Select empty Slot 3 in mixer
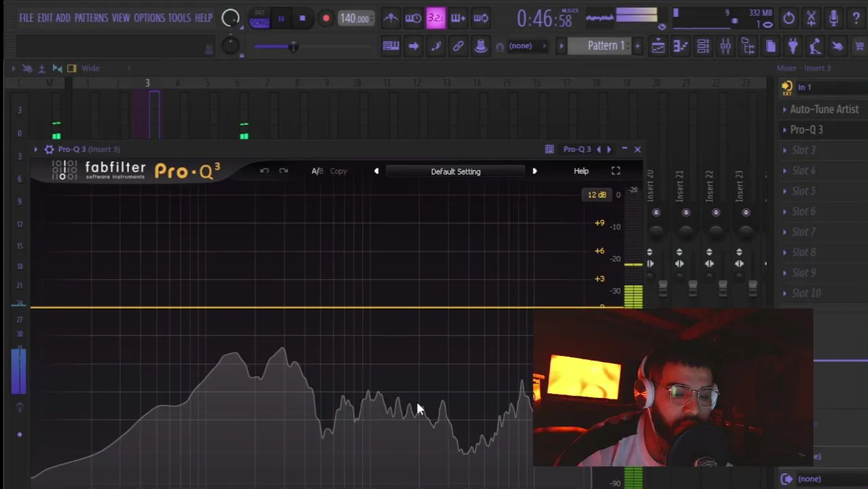The height and width of the screenshot is (489, 868). tap(823, 150)
